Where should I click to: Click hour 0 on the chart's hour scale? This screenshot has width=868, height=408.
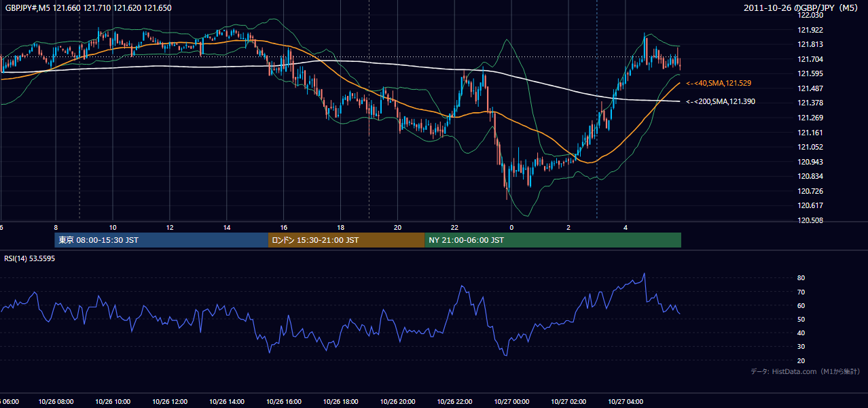(x=511, y=227)
